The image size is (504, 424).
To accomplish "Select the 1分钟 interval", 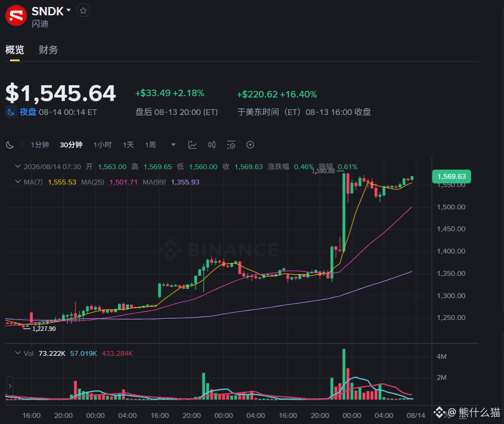I will 40,145.
